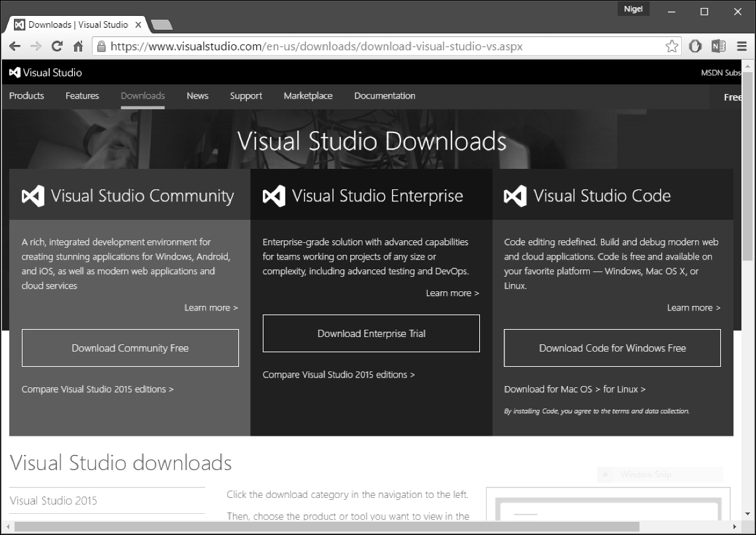Image resolution: width=756 pixels, height=535 pixels.
Task: Click Download Community Free
Action: pyautogui.click(x=130, y=348)
